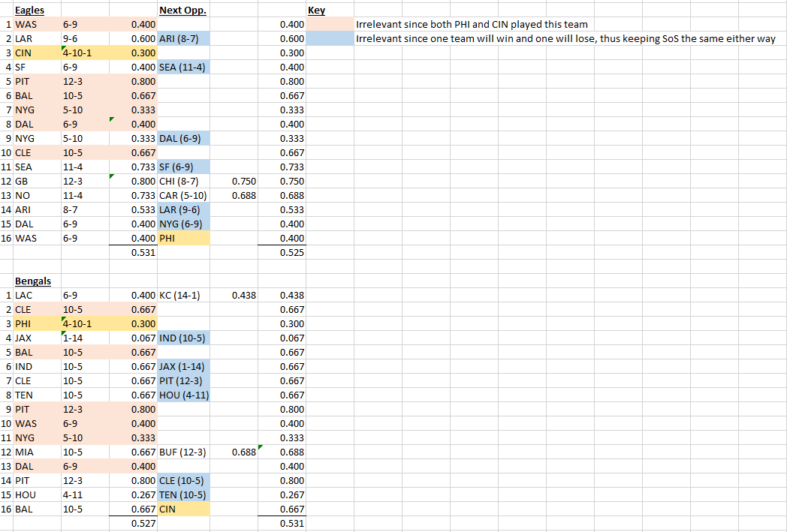The image size is (787, 532).
Task: Select next opponent cell CLE (10-5)
Action: click(183, 480)
